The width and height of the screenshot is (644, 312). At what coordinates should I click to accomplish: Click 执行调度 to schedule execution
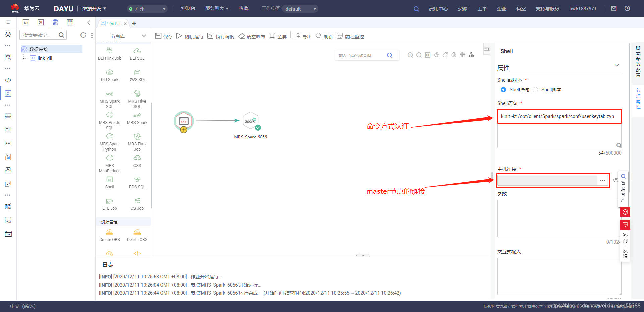coord(221,36)
